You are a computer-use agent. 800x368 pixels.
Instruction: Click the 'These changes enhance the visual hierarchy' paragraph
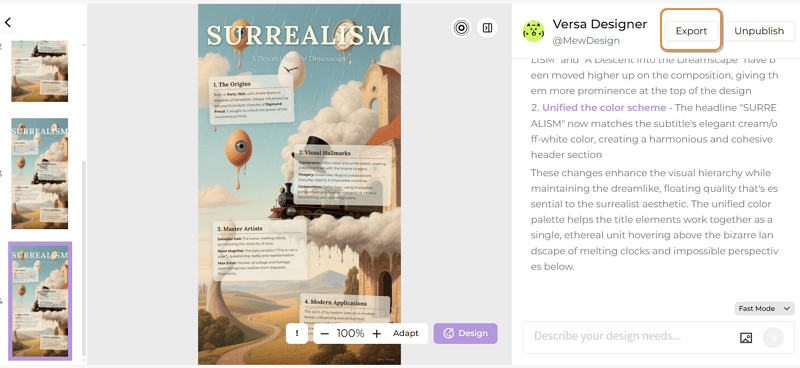654,219
